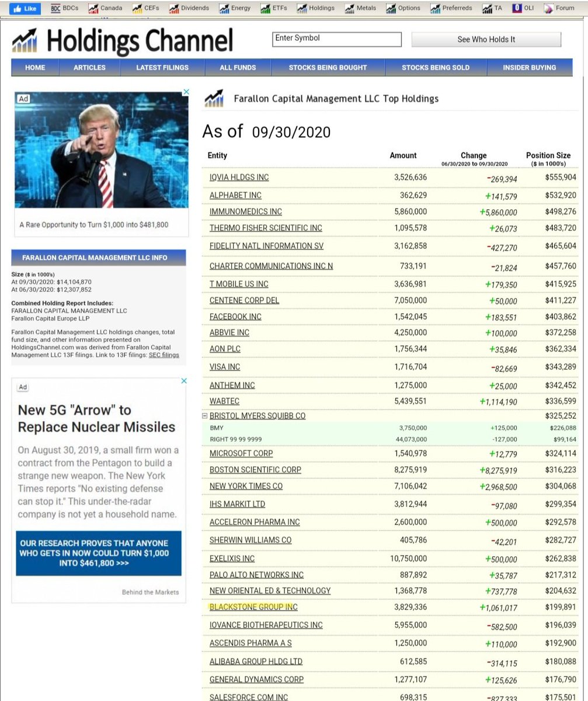Open VISA INC link
The width and height of the screenshot is (588, 701).
(225, 367)
